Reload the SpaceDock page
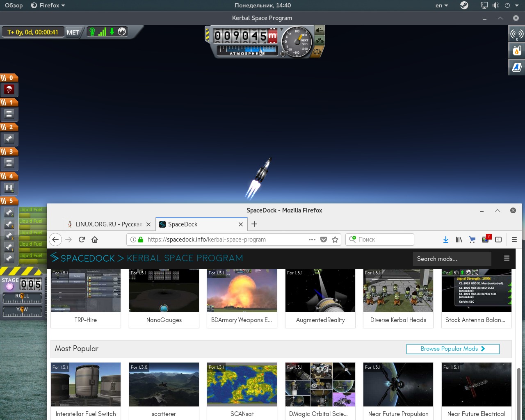Screen dimensions: 525x420 pos(82,240)
